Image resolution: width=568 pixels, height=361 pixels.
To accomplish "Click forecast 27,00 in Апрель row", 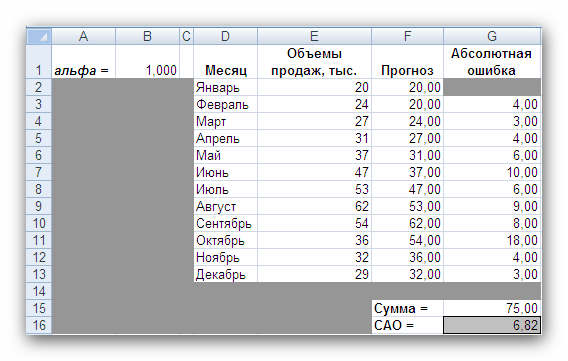I will [408, 138].
